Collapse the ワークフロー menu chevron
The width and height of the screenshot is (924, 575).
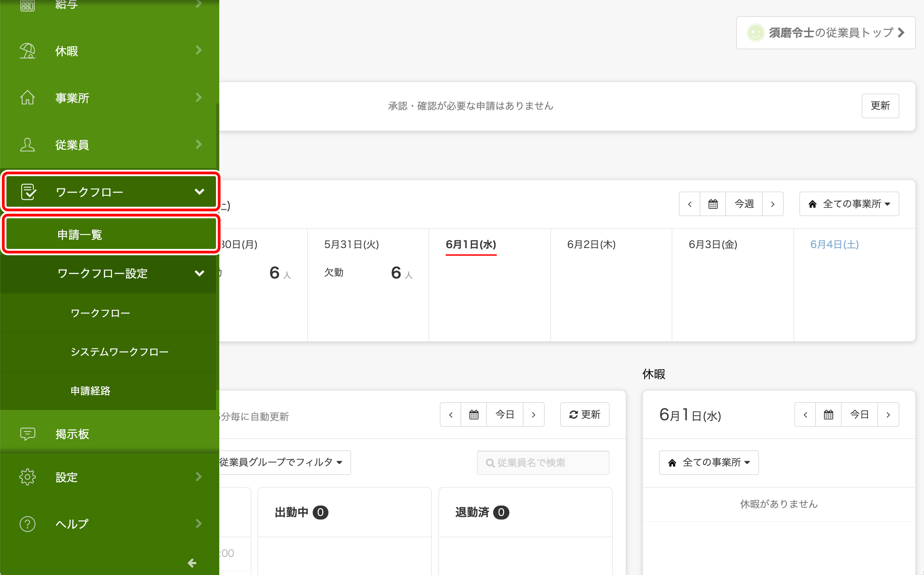pos(199,192)
